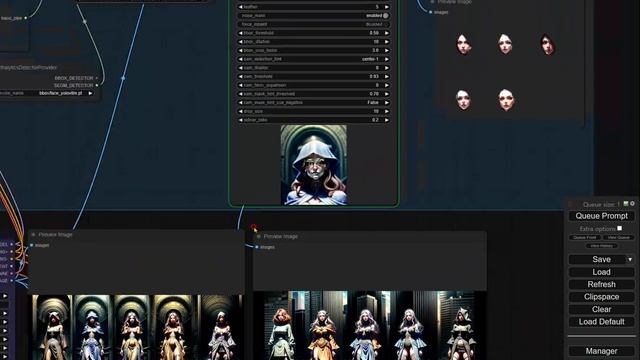Open the hooded woman output image in detailer node
The image size is (640, 360).
pyautogui.click(x=313, y=164)
